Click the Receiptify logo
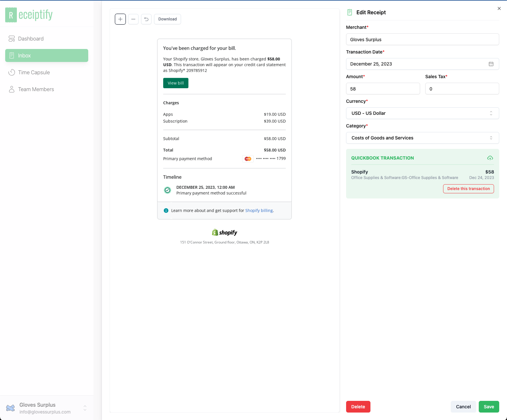This screenshot has width=507, height=420. (29, 15)
